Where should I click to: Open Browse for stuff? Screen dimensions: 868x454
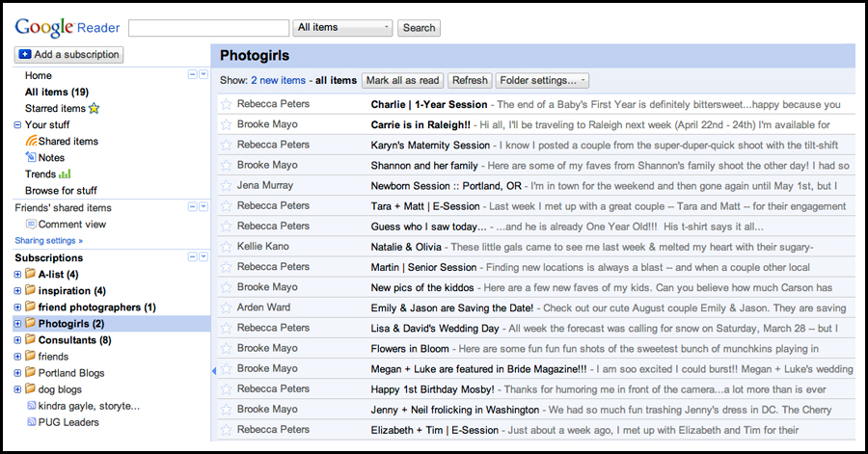pos(61,191)
